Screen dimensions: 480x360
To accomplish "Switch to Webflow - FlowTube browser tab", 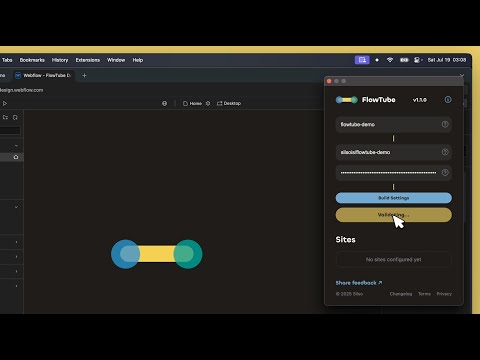I will (x=43, y=75).
